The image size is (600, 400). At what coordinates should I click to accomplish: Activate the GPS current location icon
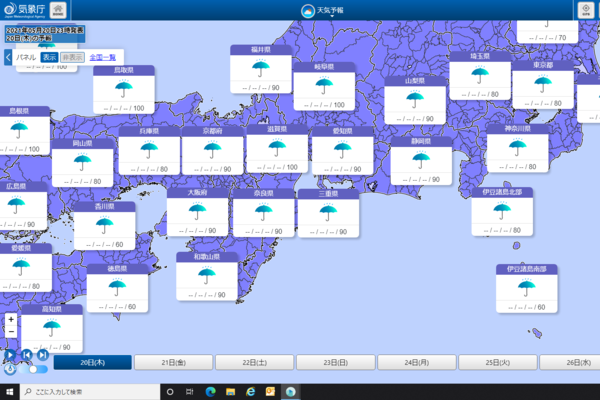(x=585, y=10)
